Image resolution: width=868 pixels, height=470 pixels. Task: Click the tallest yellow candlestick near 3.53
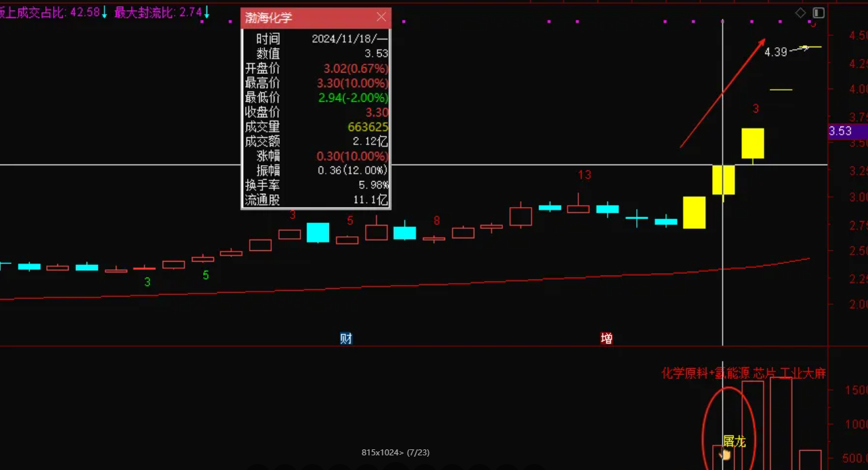click(x=753, y=143)
